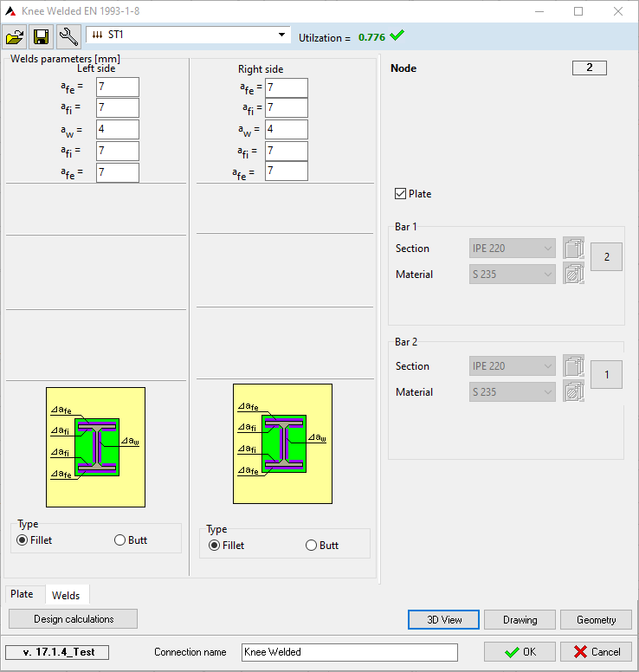
Task: Edit right side top afe weld field
Action: pos(287,87)
